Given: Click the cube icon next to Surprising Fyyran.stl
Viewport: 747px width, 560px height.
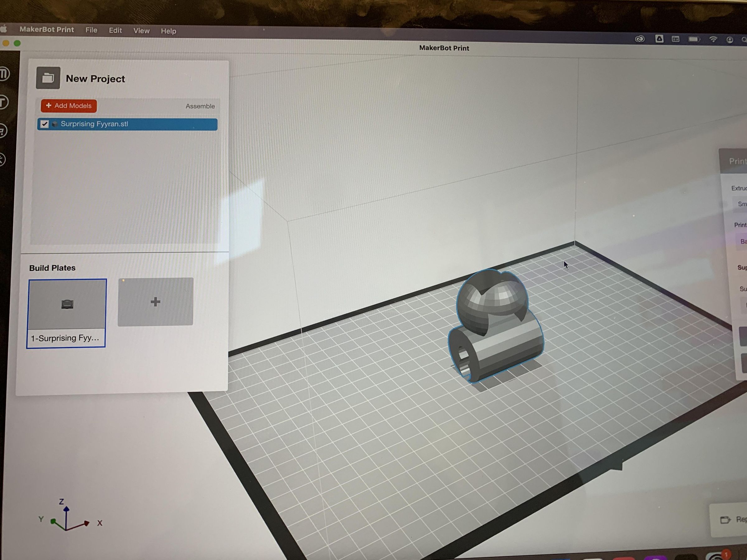Looking at the screenshot, I should [55, 124].
